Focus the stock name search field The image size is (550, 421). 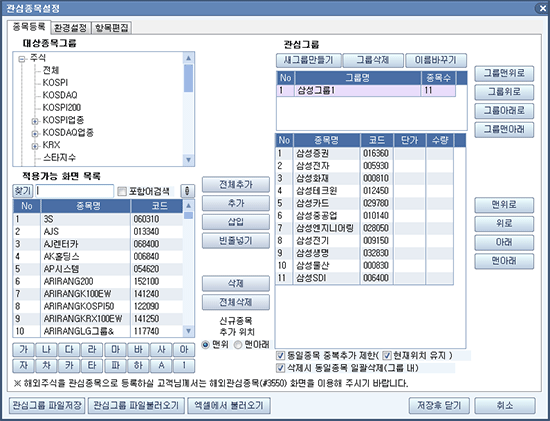74,191
